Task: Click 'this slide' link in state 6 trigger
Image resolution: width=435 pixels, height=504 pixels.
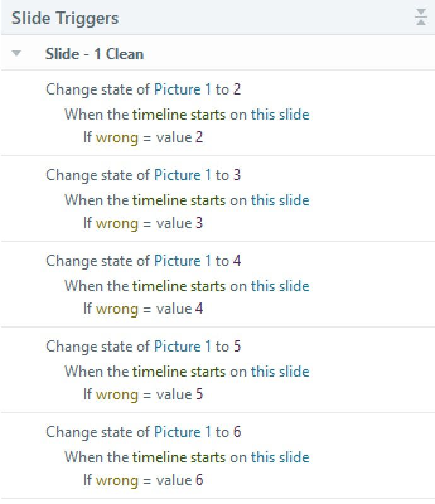Action: click(280, 457)
